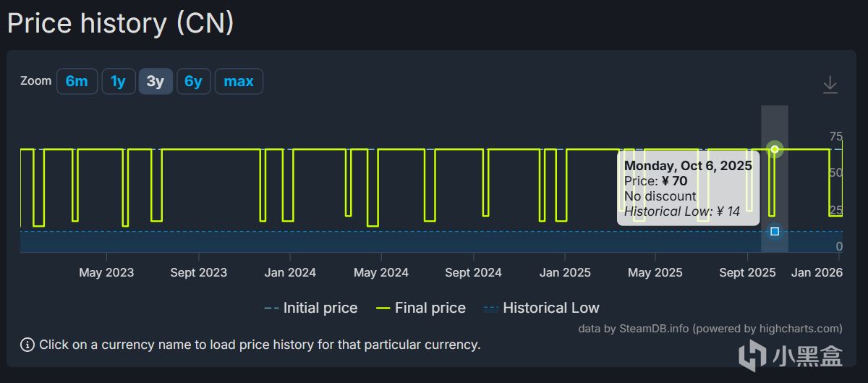Show max price history range

239,81
